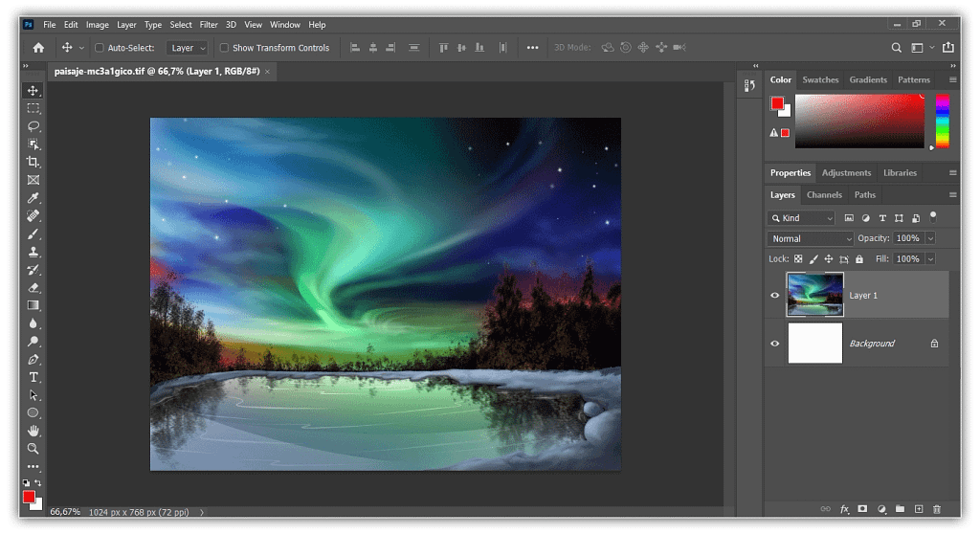Click the foreground color swatch in toolbar
The height and width of the screenshot is (534, 980).
click(x=29, y=497)
